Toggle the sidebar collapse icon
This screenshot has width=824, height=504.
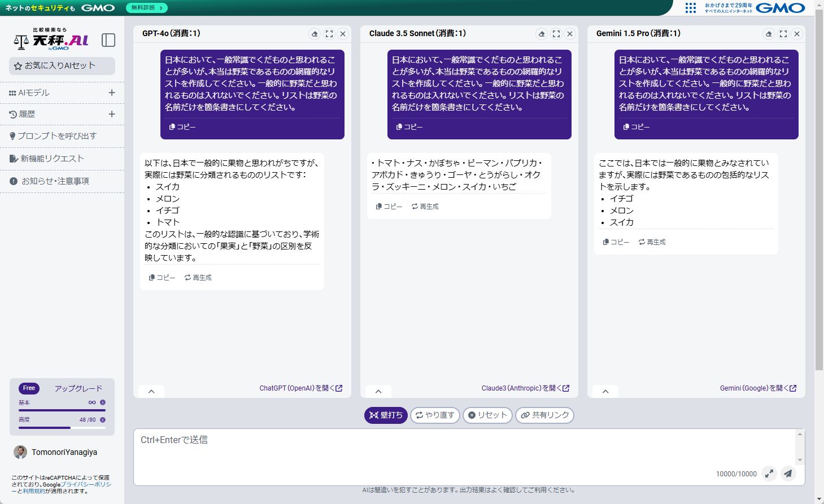[108, 40]
